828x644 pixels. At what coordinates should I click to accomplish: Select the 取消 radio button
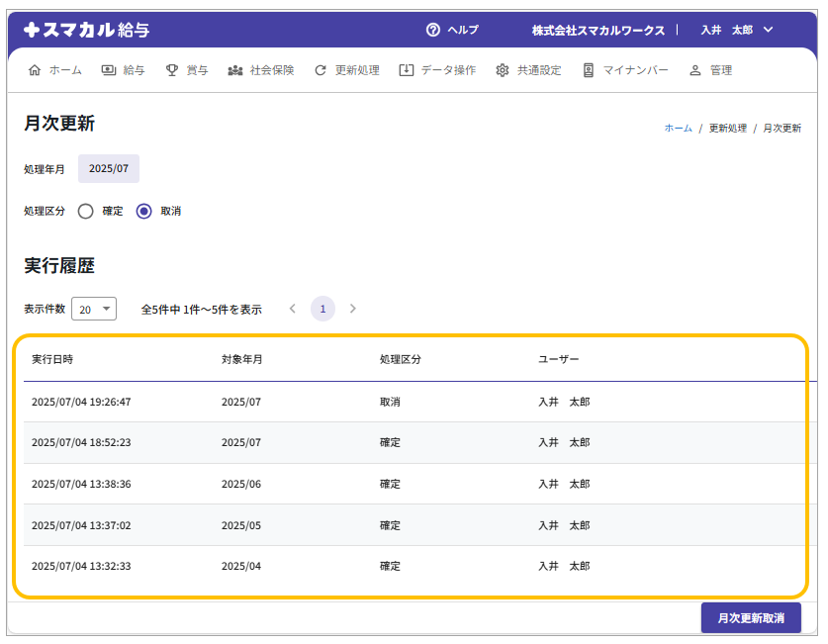click(144, 211)
